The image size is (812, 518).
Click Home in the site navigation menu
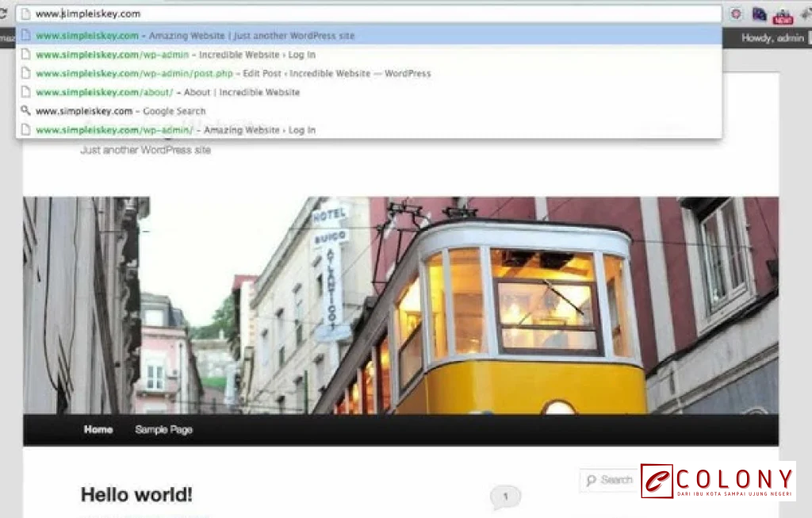(98, 429)
